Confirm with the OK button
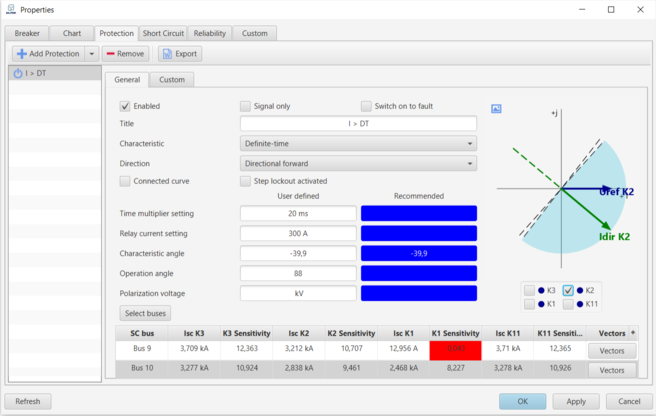656x416 pixels. (523, 401)
